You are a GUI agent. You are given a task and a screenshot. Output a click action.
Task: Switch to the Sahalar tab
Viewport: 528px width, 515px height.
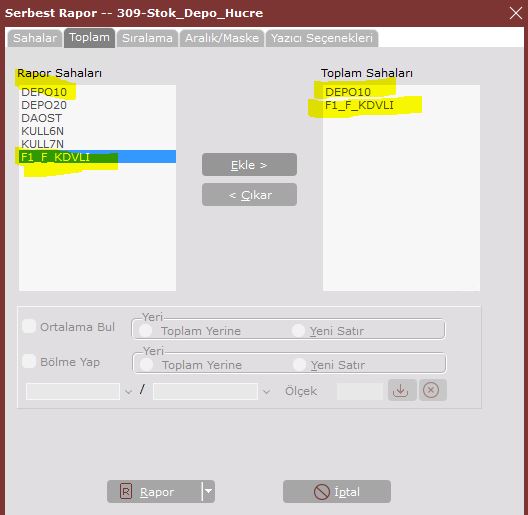(x=35, y=38)
